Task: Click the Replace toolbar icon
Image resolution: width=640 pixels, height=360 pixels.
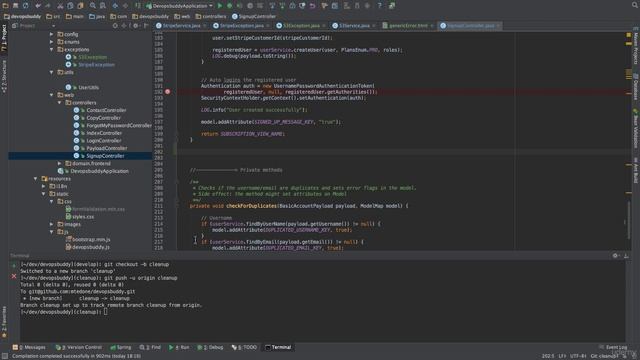Action: (103, 6)
